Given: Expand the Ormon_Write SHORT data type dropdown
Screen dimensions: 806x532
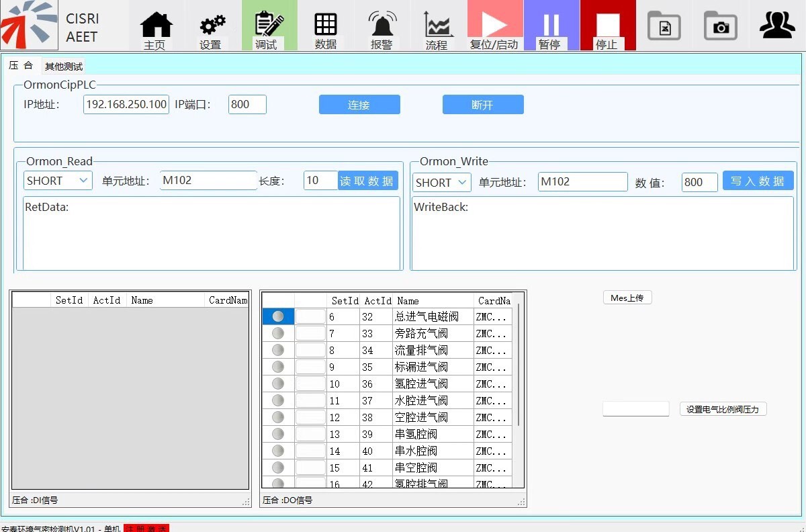Looking at the screenshot, I should coord(443,182).
